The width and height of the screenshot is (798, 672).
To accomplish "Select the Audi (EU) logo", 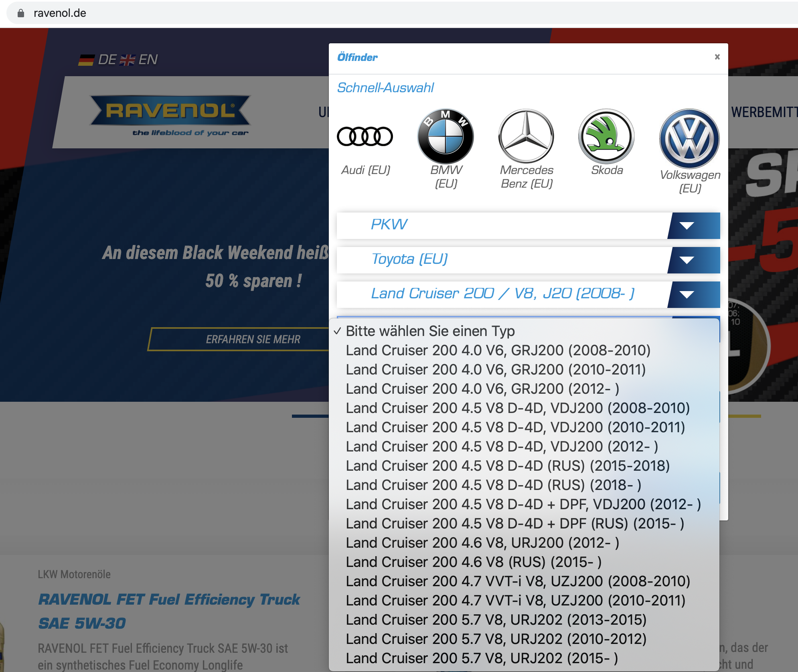I will pyautogui.click(x=365, y=136).
